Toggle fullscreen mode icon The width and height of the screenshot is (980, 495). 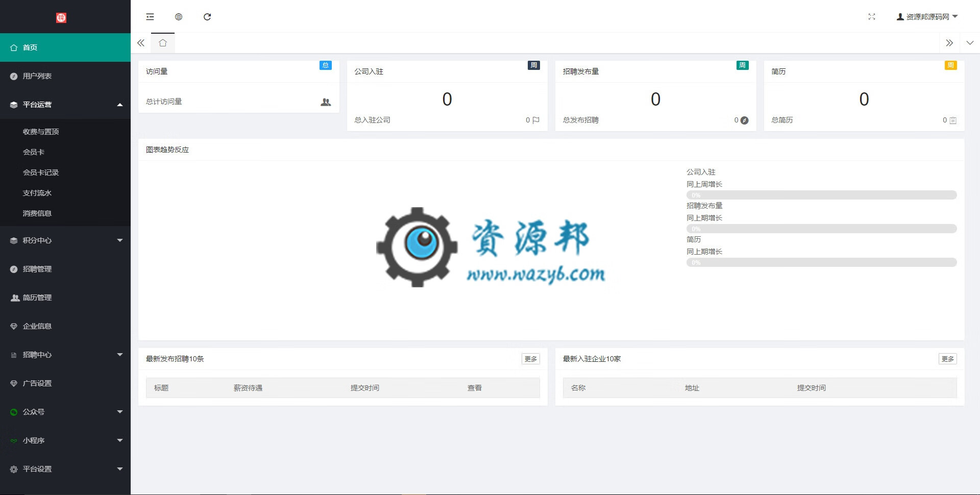pos(872,17)
